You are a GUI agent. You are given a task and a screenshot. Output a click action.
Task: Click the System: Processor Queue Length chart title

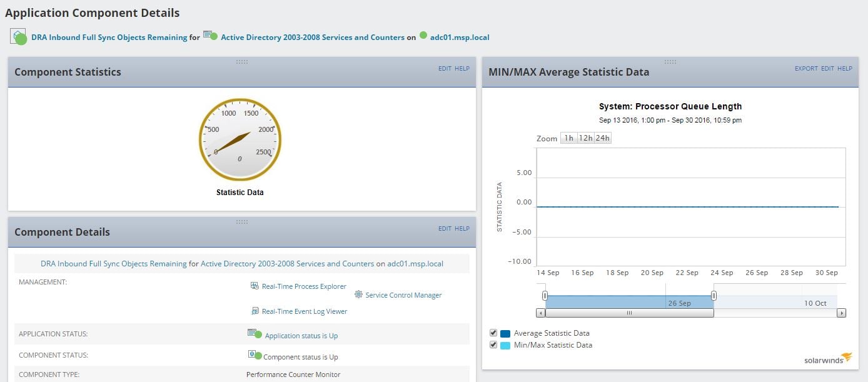pos(670,106)
